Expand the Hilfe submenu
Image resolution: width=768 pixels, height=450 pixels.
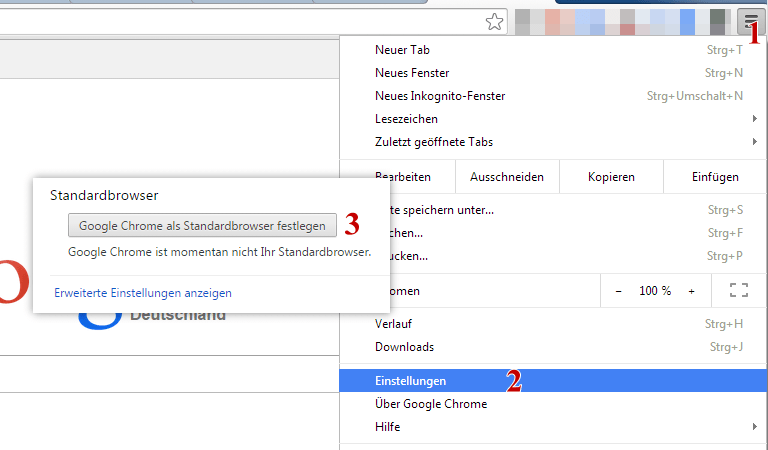tap(755, 426)
